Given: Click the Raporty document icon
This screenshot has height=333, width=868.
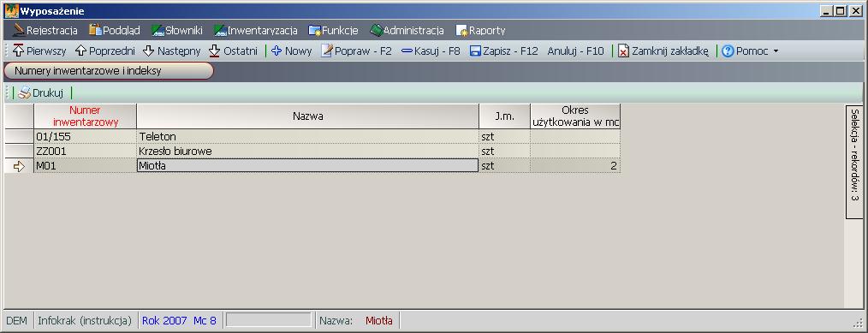Looking at the screenshot, I should 461,31.
